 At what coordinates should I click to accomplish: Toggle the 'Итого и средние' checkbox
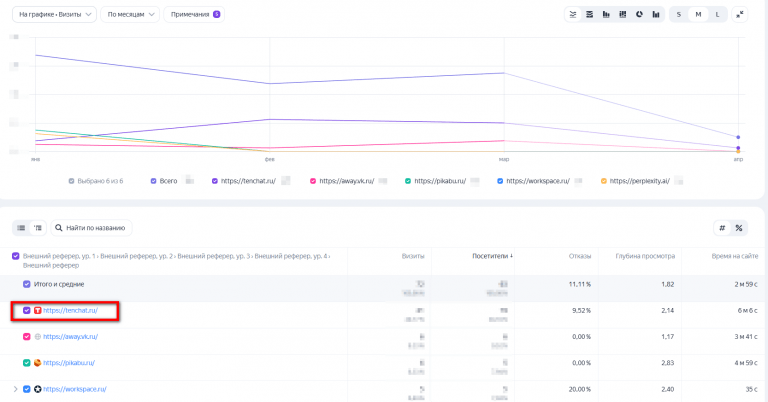pos(27,284)
